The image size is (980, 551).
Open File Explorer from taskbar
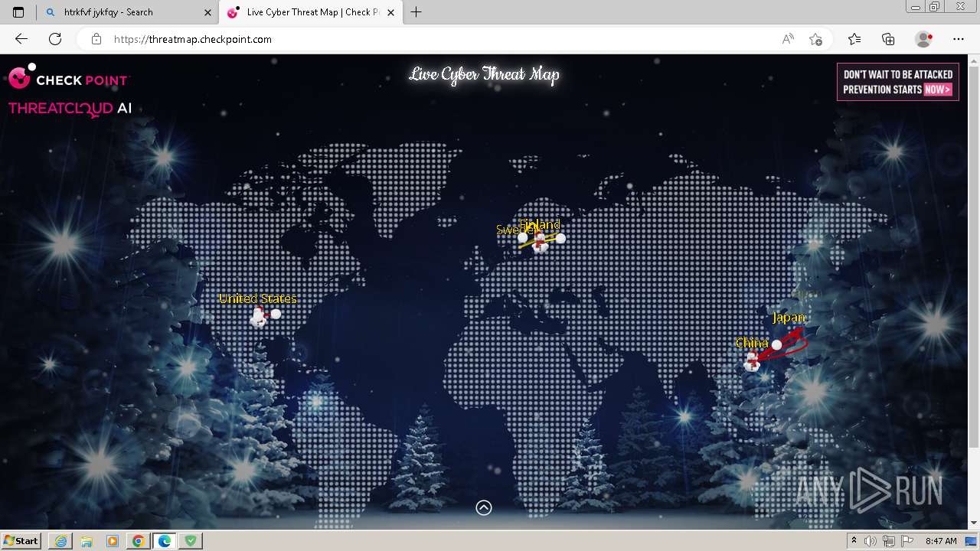[87, 541]
